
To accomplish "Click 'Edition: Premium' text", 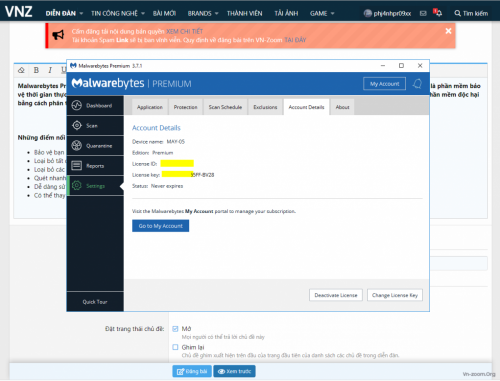I will tap(153, 153).
